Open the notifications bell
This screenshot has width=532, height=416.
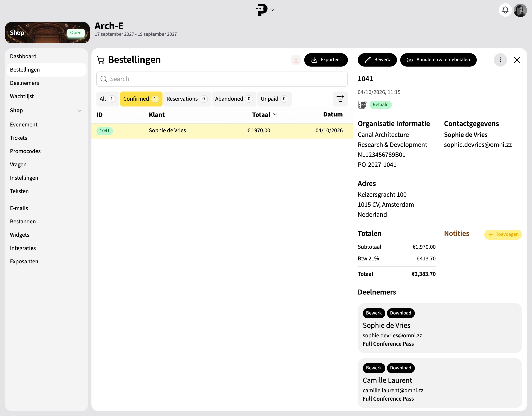(505, 10)
